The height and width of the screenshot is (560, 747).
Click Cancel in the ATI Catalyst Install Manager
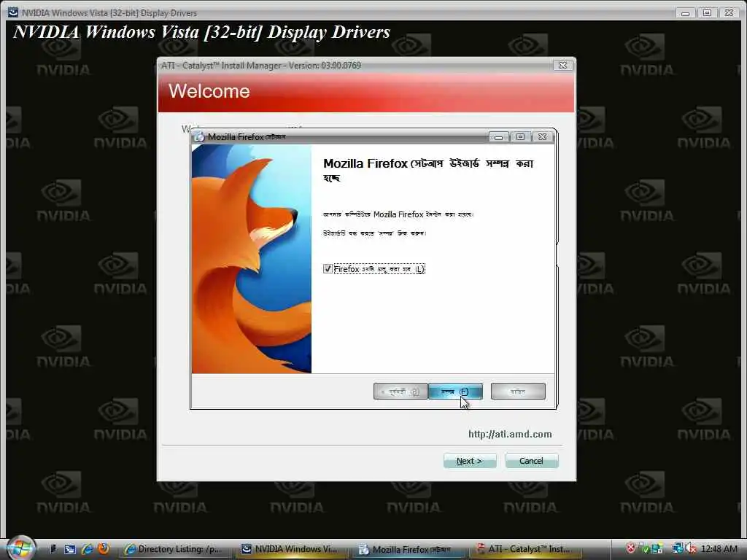click(x=532, y=461)
